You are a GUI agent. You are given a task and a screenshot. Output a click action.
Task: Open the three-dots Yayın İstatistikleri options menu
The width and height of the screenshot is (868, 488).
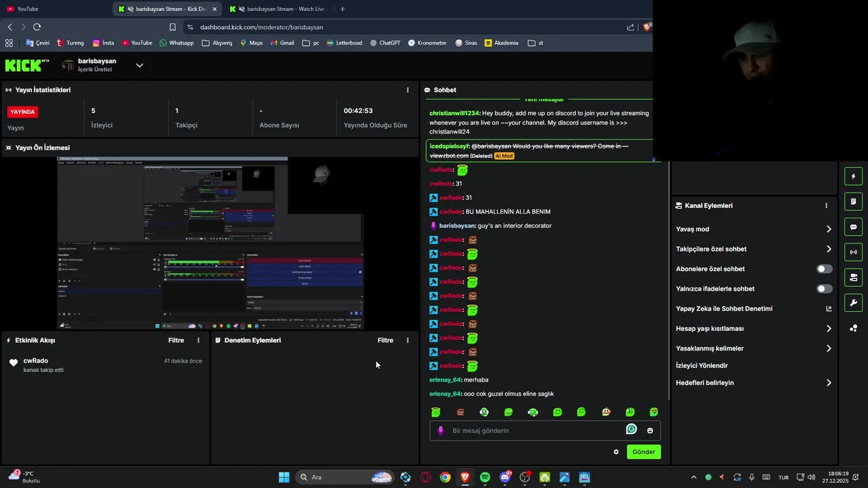pos(408,89)
